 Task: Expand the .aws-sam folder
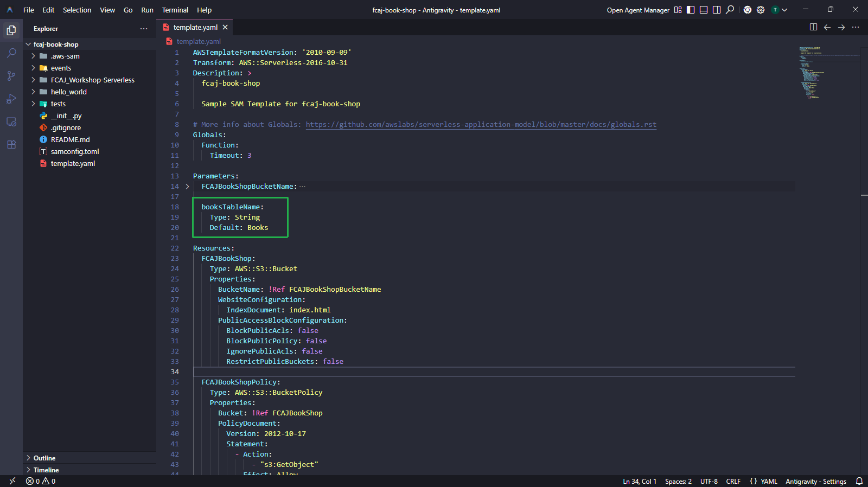(34, 56)
